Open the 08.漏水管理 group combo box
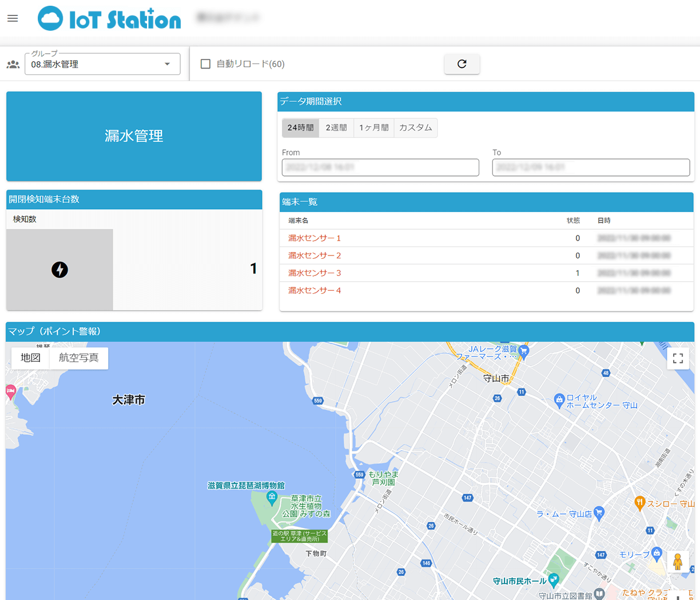700x600 pixels. [94, 65]
